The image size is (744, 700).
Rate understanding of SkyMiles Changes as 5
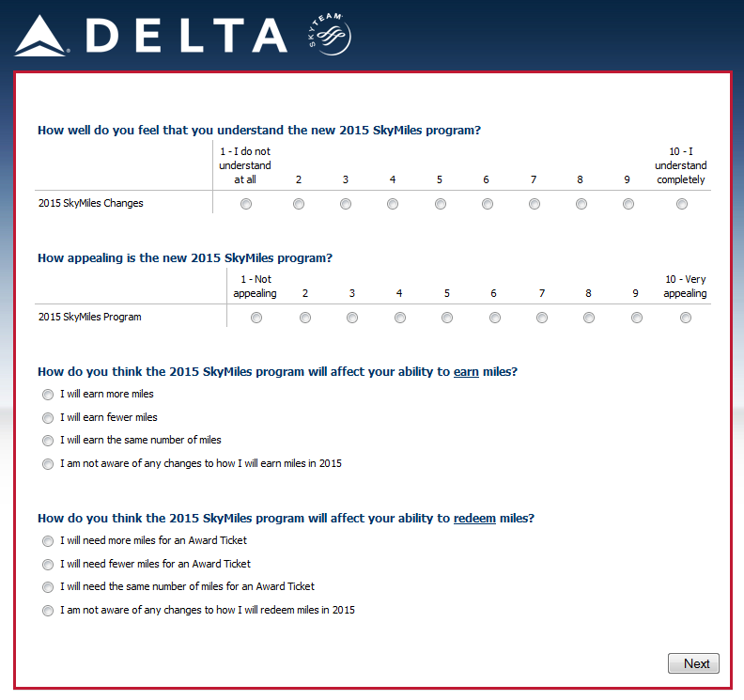tap(441, 204)
